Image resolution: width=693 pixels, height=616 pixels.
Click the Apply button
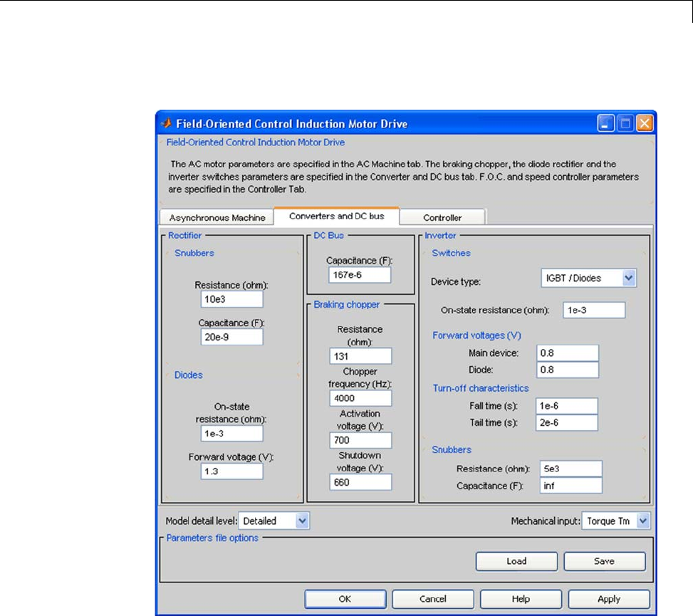[608, 599]
